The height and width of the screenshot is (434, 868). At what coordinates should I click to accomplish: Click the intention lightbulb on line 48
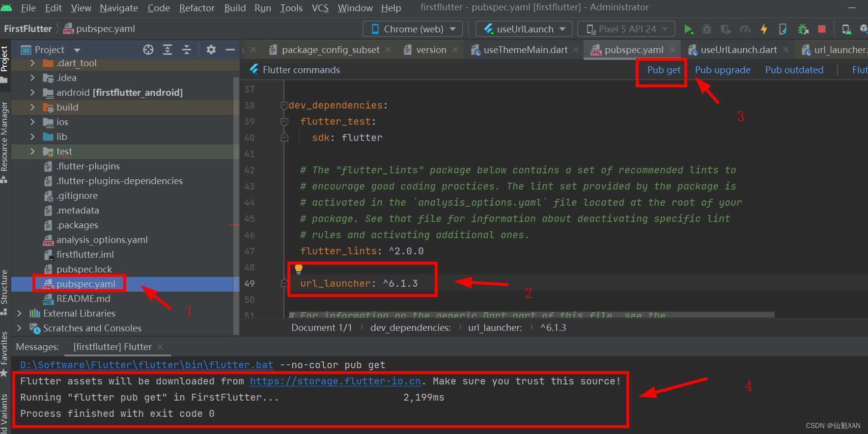(x=298, y=269)
